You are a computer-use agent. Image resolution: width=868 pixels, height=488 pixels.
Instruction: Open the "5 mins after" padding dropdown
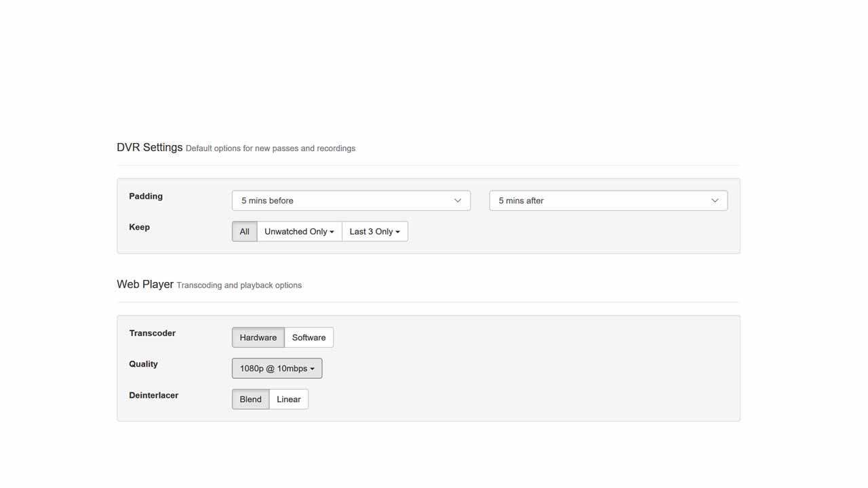(608, 201)
